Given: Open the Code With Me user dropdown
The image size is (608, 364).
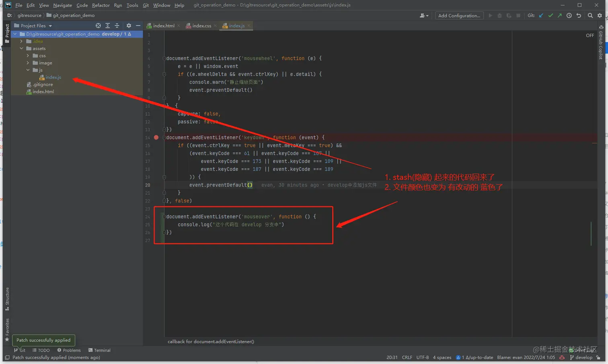Looking at the screenshot, I should click(x=424, y=16).
